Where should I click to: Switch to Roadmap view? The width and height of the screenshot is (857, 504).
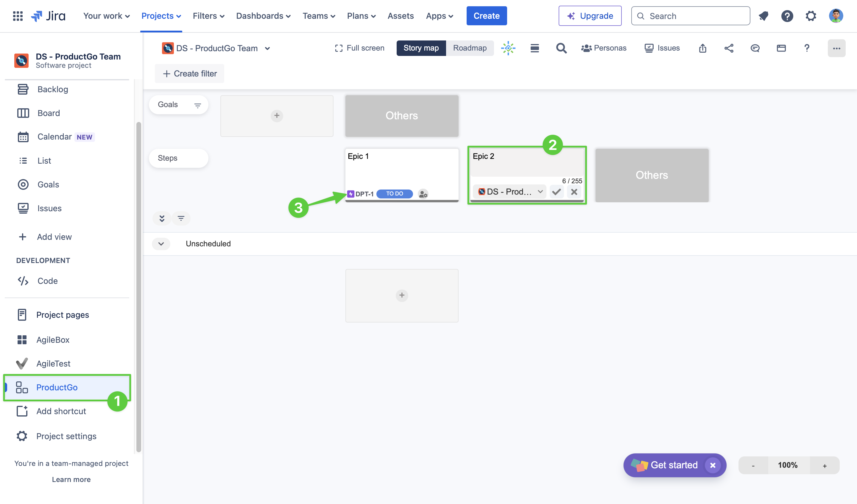coord(470,48)
